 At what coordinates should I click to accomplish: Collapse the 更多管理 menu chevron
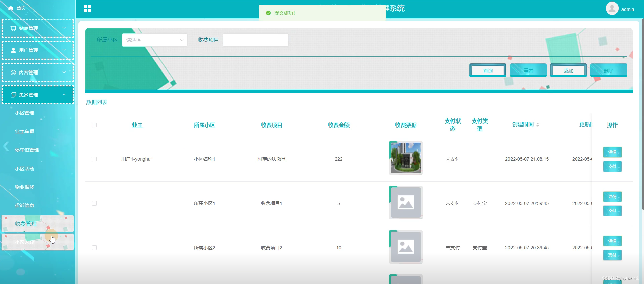(x=64, y=94)
